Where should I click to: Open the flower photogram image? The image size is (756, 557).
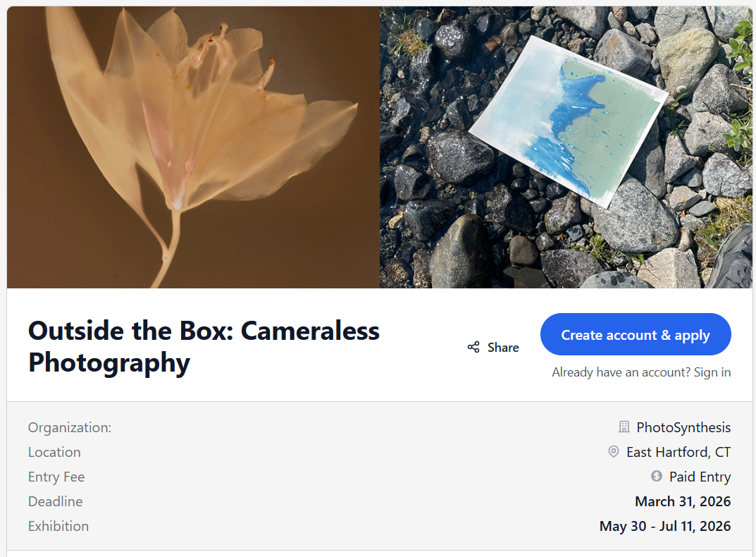pos(194,147)
